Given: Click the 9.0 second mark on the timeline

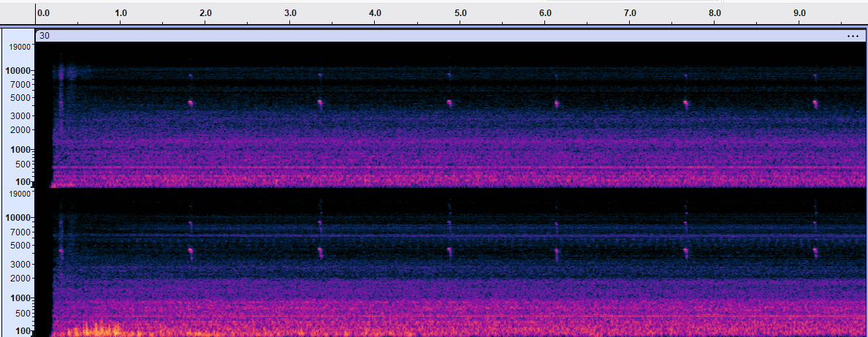Looking at the screenshot, I should 800,12.
